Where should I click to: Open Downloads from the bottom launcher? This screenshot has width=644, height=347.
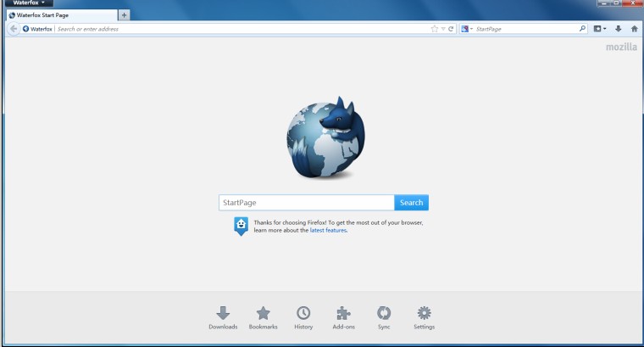click(223, 318)
